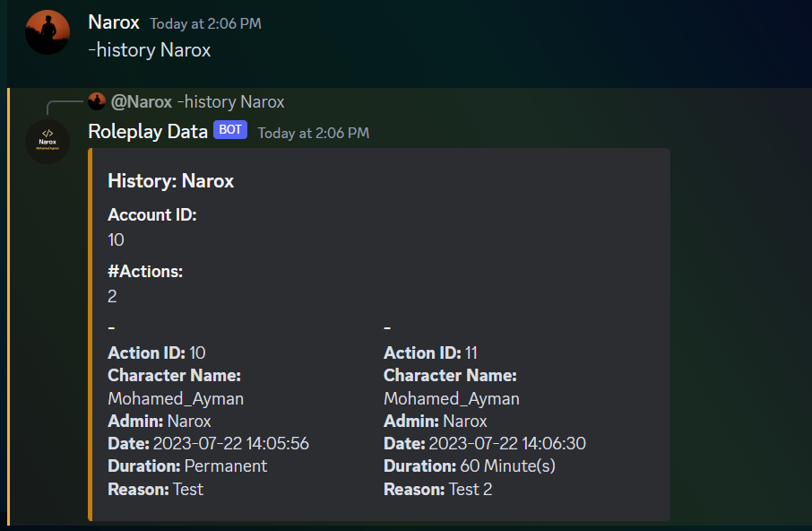
Task: Click the Narox username above the command message
Action: click(x=114, y=22)
